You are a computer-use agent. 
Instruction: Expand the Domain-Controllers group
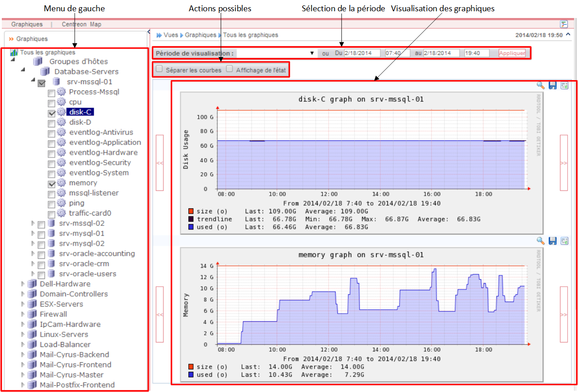23,294
